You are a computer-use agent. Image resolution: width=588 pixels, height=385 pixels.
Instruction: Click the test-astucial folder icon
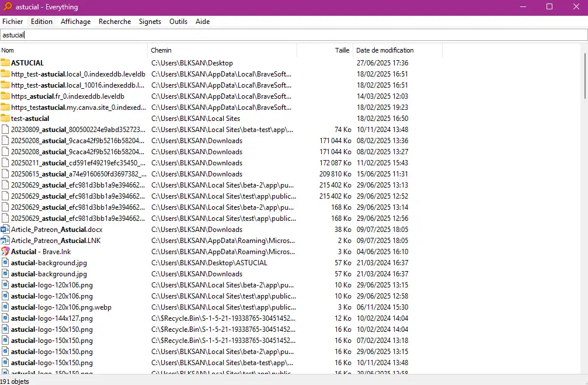(x=5, y=118)
